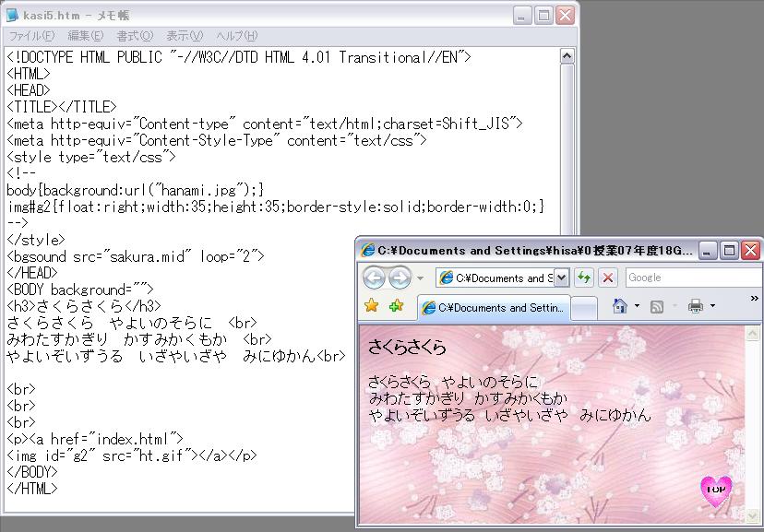Click the Google search box
Screen dimensions: 764x532
694,278
